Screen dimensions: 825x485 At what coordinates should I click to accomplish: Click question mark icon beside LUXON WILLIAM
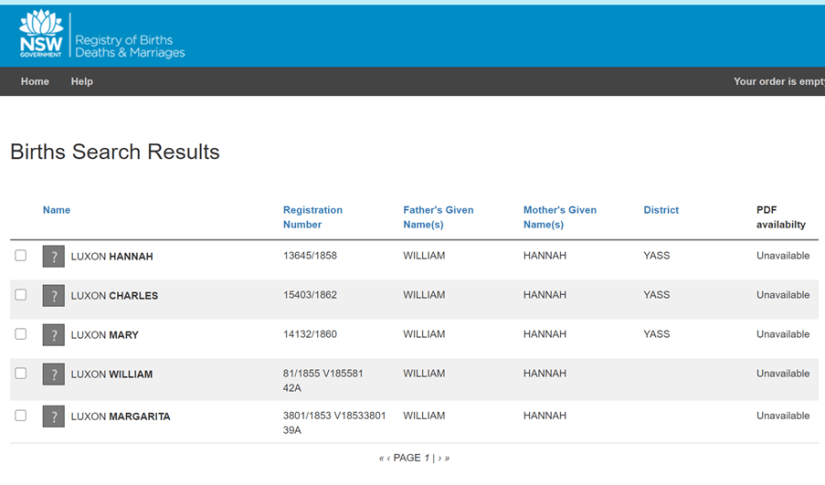coord(53,375)
